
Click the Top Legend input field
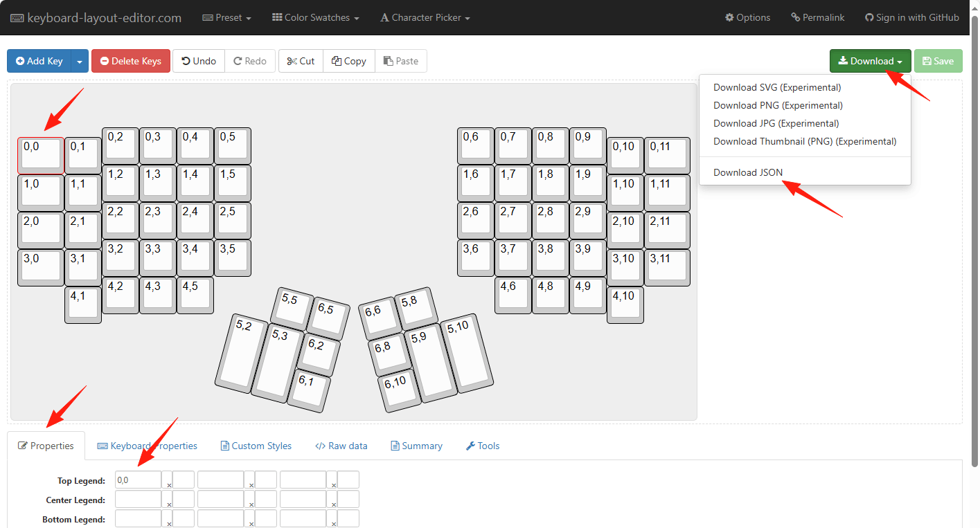[138, 480]
